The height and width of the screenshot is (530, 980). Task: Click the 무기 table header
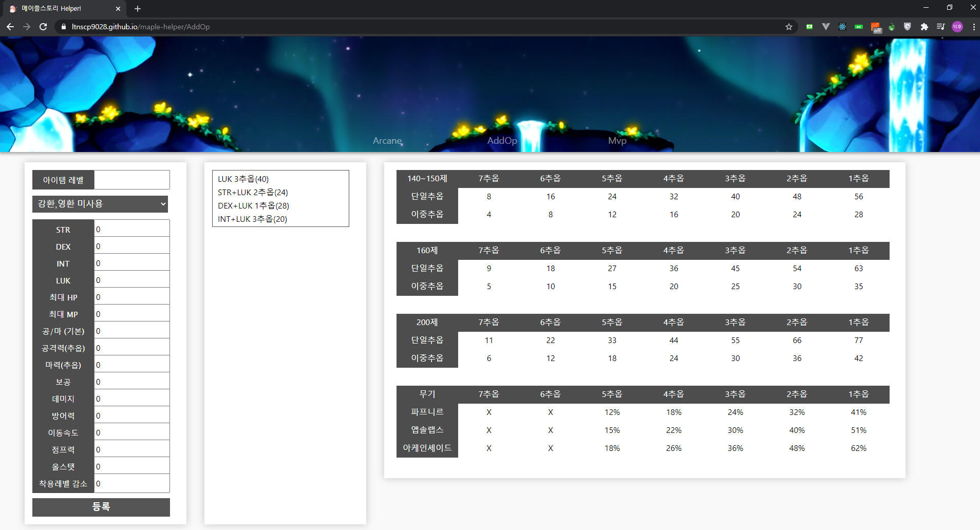point(427,394)
